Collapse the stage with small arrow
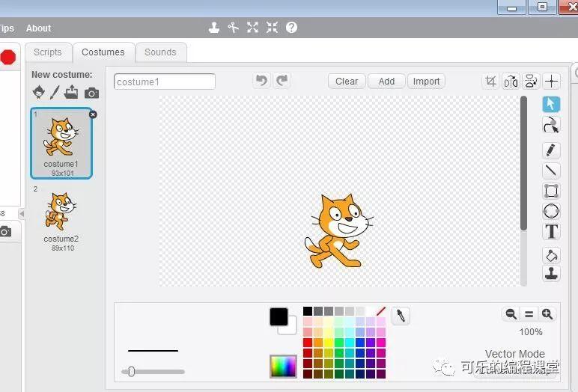Viewport: 578px width, 392px height. 22,213
